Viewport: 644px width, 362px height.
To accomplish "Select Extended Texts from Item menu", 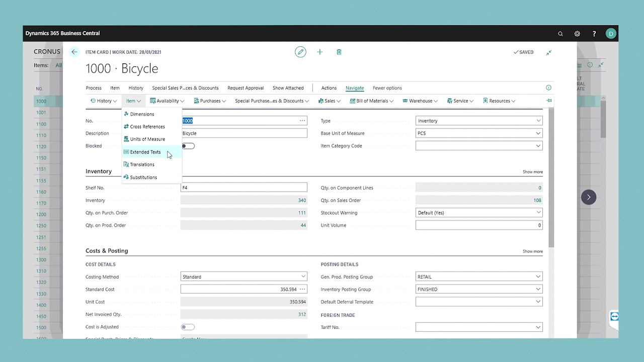I will pos(151,152).
